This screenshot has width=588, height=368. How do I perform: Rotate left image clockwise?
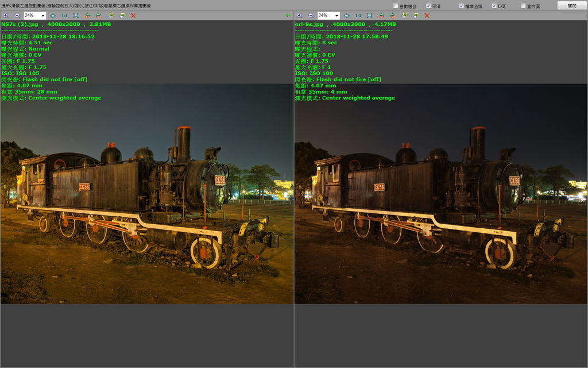coord(99,16)
